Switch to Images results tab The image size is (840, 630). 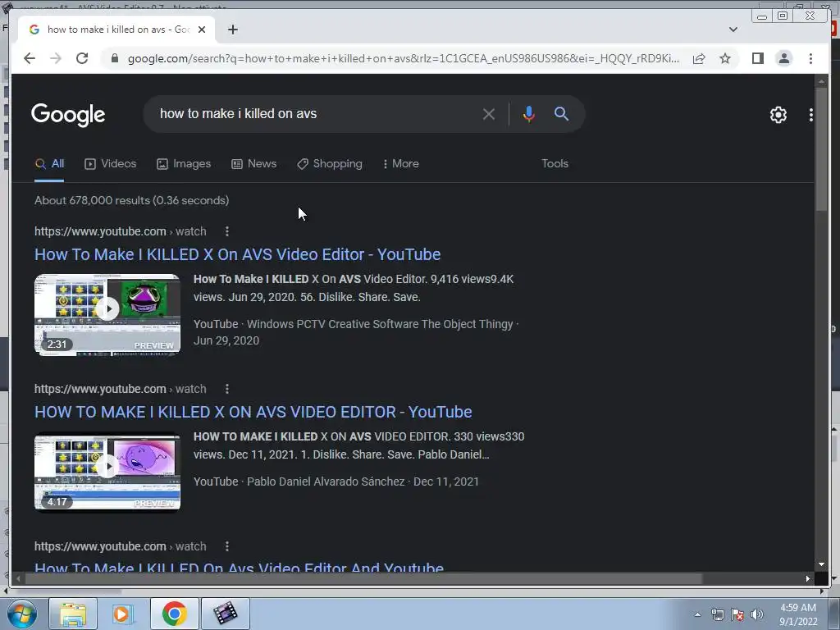pyautogui.click(x=184, y=164)
